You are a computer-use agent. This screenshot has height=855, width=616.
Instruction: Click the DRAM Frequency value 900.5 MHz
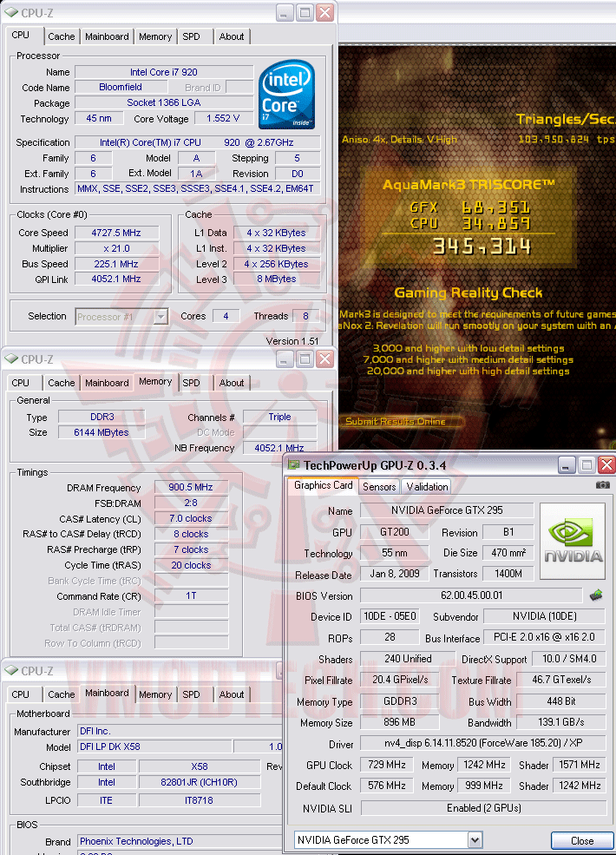click(x=191, y=487)
